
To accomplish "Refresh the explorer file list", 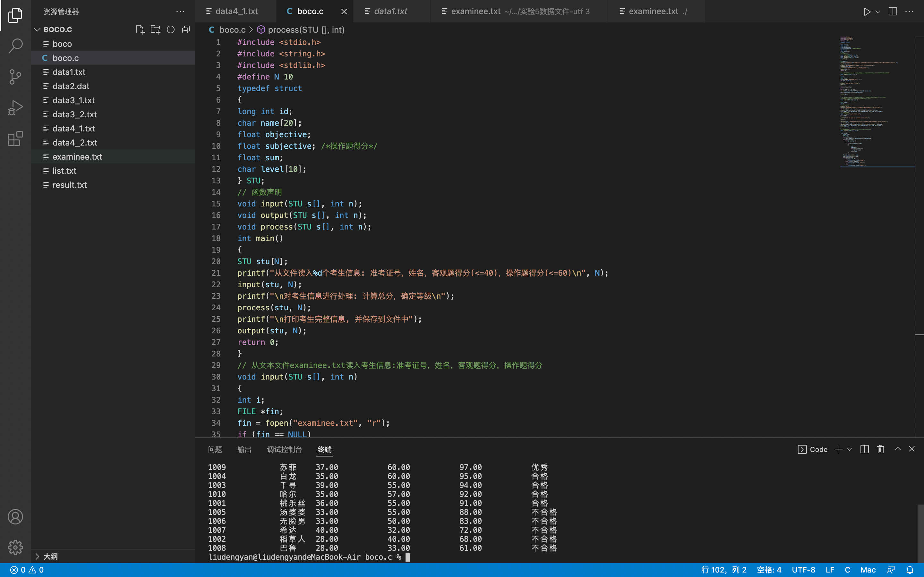I will coord(171,29).
